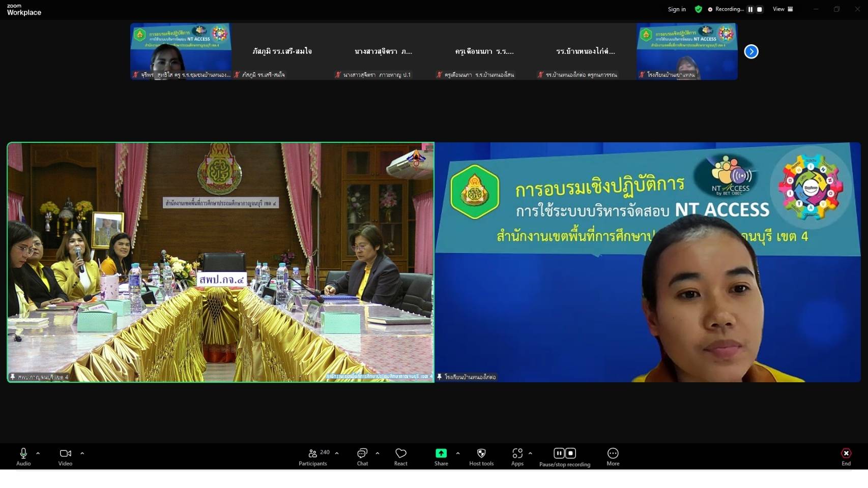Screen dimensions: 868x488
Task: Open Host tools shield menu
Action: 481,456
